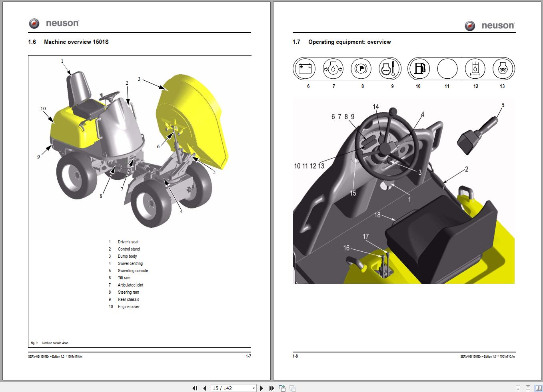Jump to the first page
The width and height of the screenshot is (543, 392).
click(x=195, y=388)
